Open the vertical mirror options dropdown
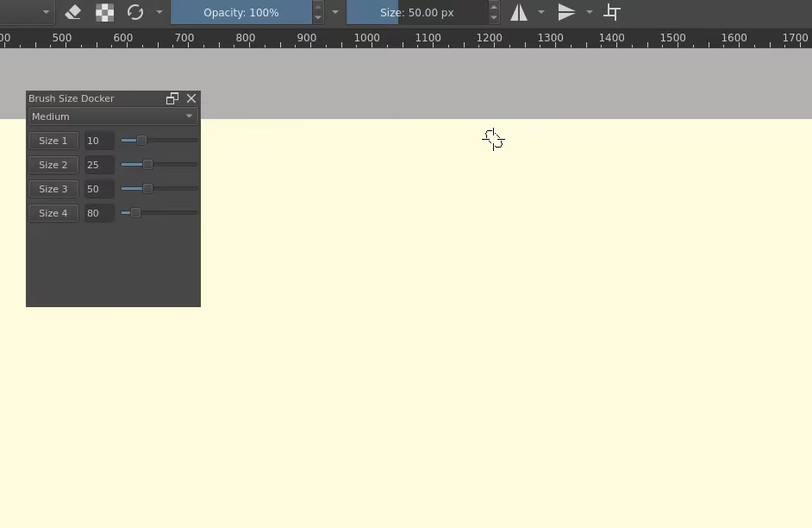This screenshot has width=812, height=528. (x=589, y=12)
